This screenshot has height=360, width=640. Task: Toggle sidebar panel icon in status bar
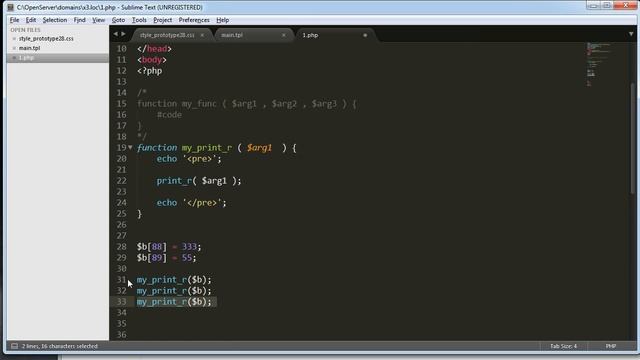click(x=14, y=346)
